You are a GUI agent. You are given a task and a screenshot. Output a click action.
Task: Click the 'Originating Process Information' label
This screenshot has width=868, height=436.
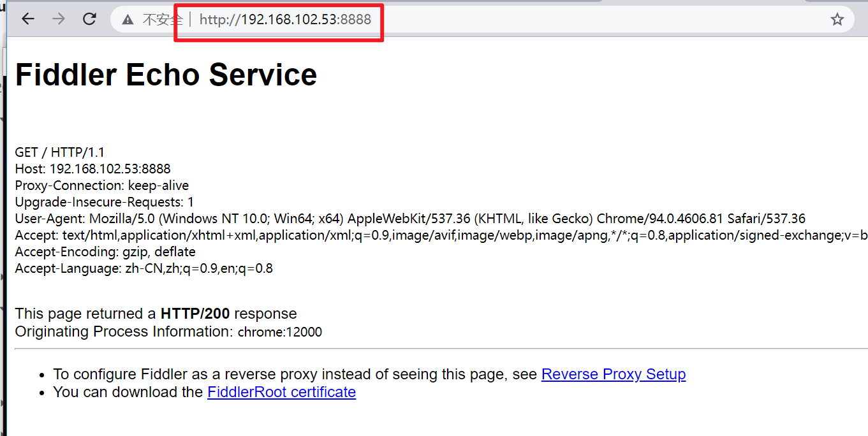[x=124, y=331]
